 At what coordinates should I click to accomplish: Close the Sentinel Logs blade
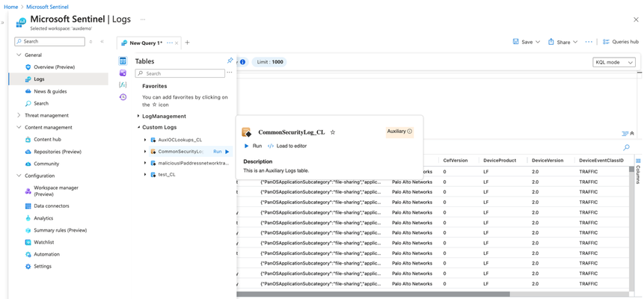point(636,19)
